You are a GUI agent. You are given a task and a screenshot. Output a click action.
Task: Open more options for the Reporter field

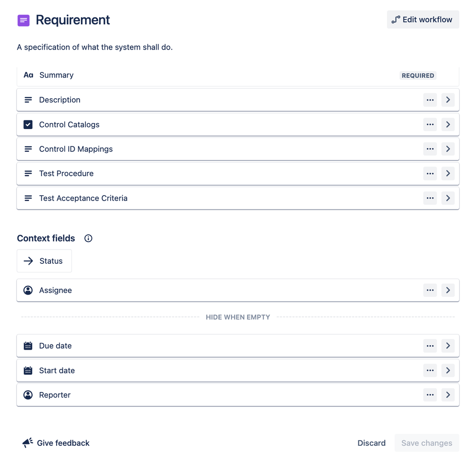pos(430,395)
